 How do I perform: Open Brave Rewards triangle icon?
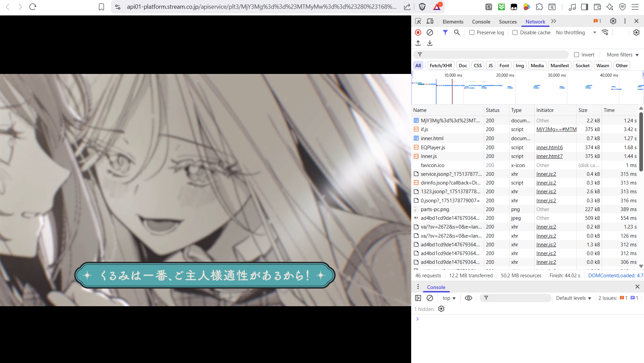click(x=437, y=7)
